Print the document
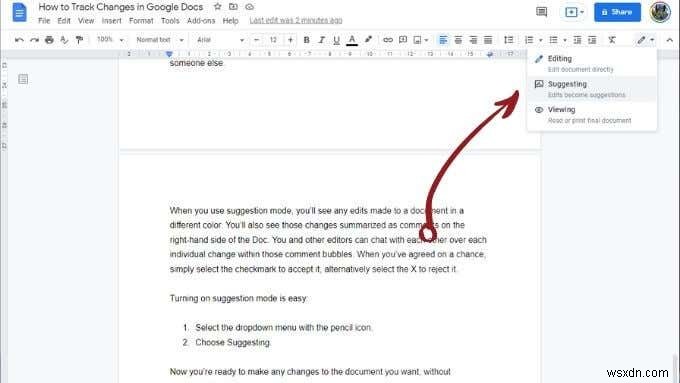680x383 pixels. coord(49,40)
